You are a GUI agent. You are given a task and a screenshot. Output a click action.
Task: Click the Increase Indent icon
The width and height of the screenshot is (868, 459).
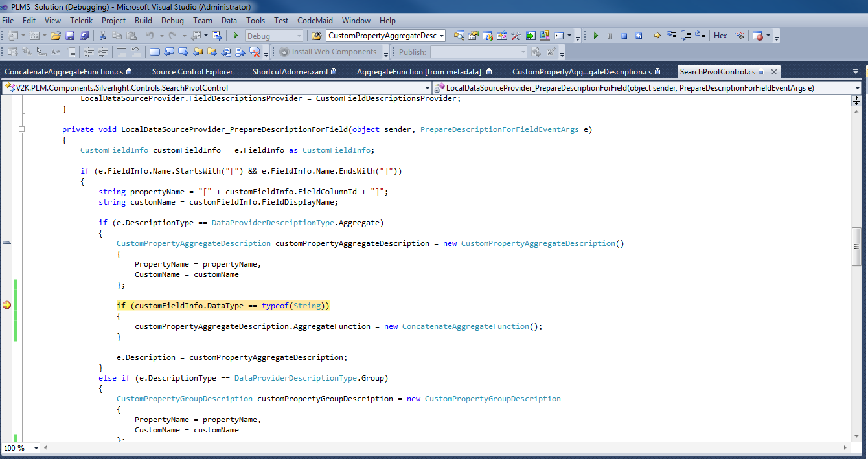coord(102,52)
